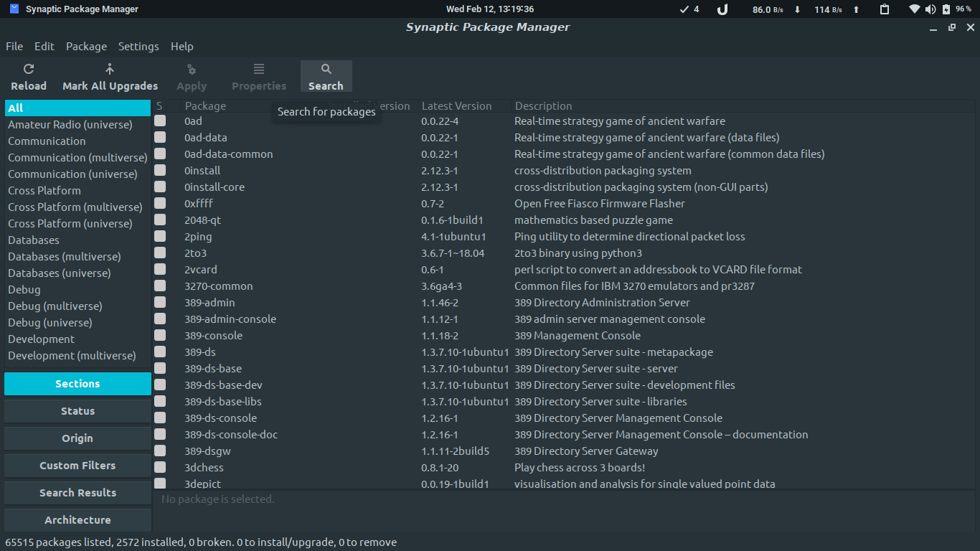Click the 389 Management Console description
This screenshot has height=551, width=980.
pyautogui.click(x=578, y=335)
